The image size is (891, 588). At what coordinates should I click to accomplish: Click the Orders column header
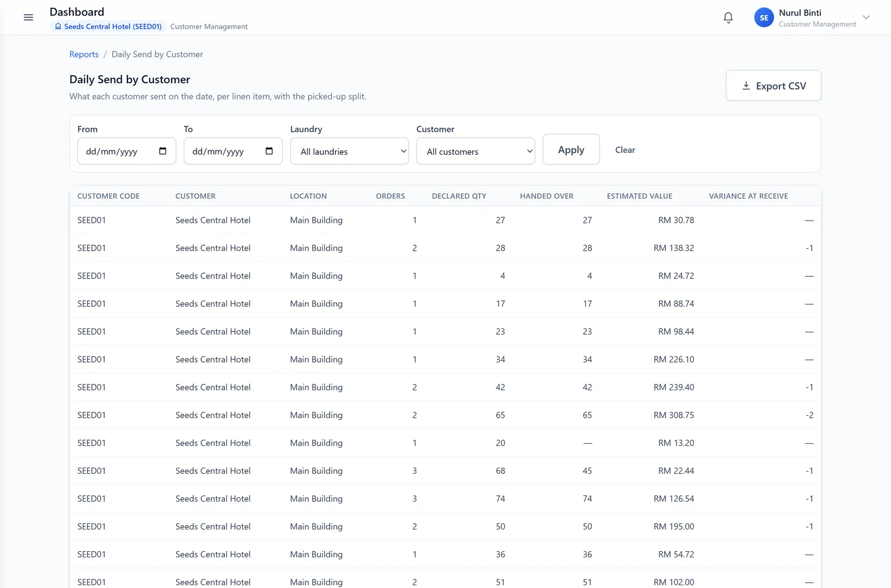(390, 196)
